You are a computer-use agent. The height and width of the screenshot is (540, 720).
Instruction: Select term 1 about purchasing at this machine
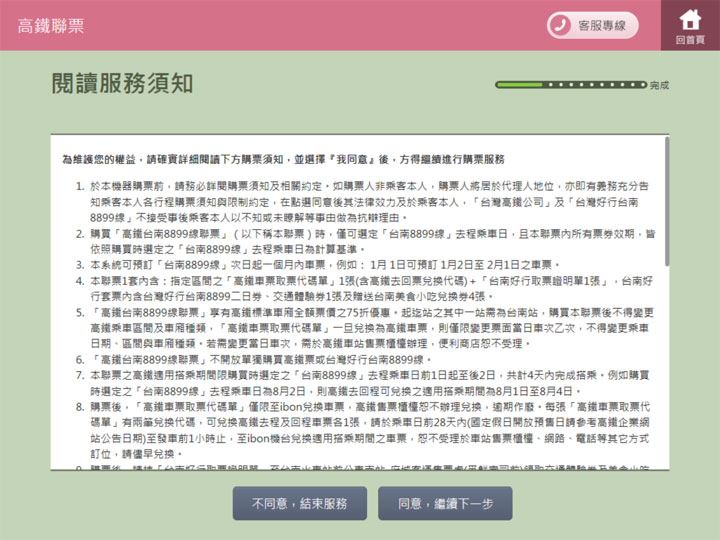[x=360, y=201]
